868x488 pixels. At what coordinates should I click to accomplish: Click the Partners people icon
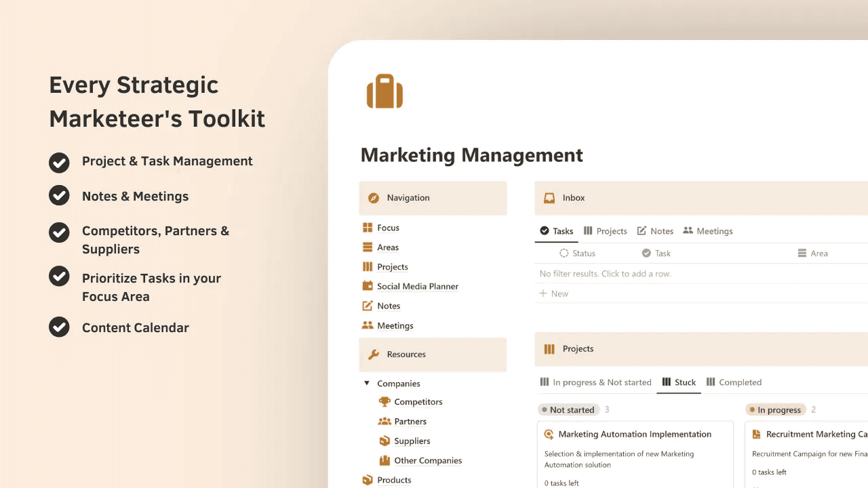(x=384, y=422)
